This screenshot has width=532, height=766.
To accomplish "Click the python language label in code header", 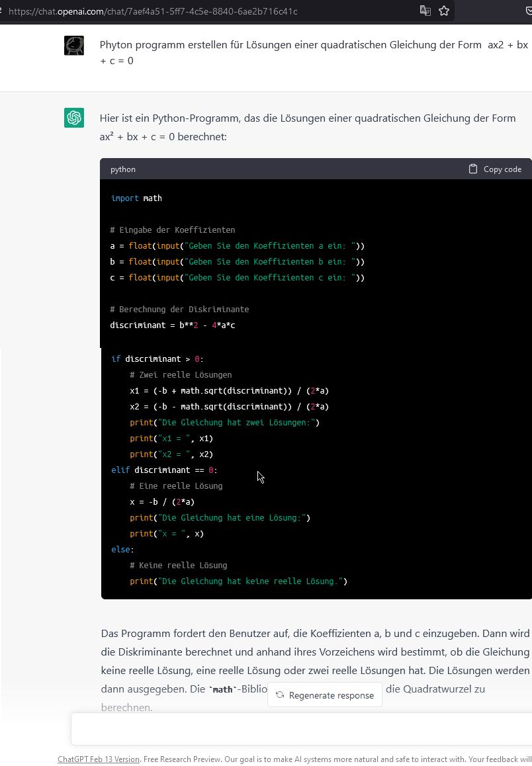I will point(123,169).
